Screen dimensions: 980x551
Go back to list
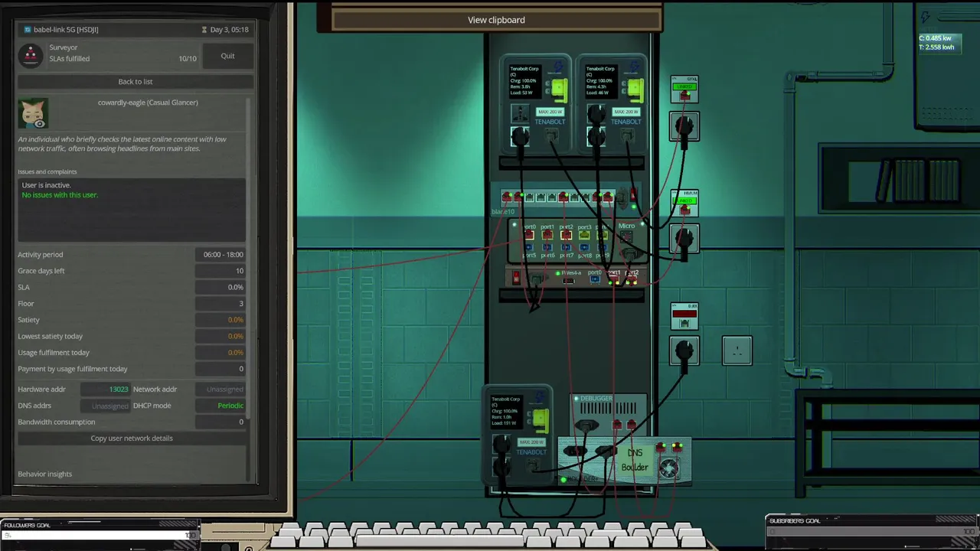pyautogui.click(x=135, y=81)
